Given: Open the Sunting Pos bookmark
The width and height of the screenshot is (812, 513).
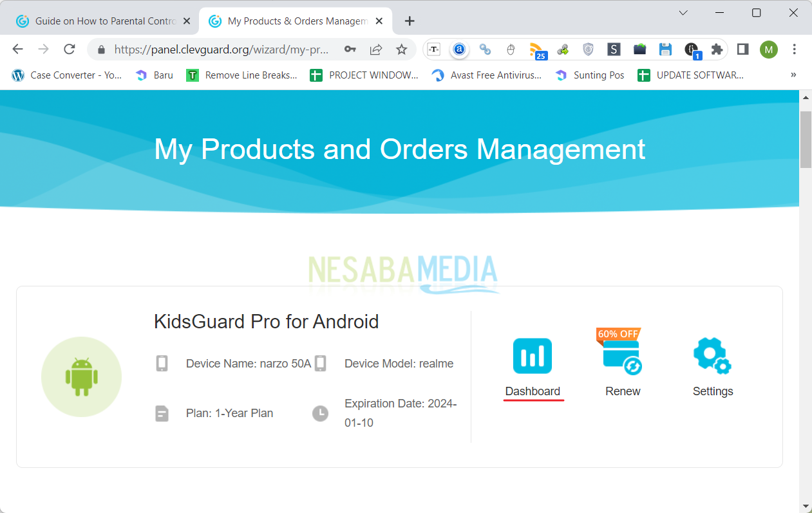Looking at the screenshot, I should click(590, 75).
